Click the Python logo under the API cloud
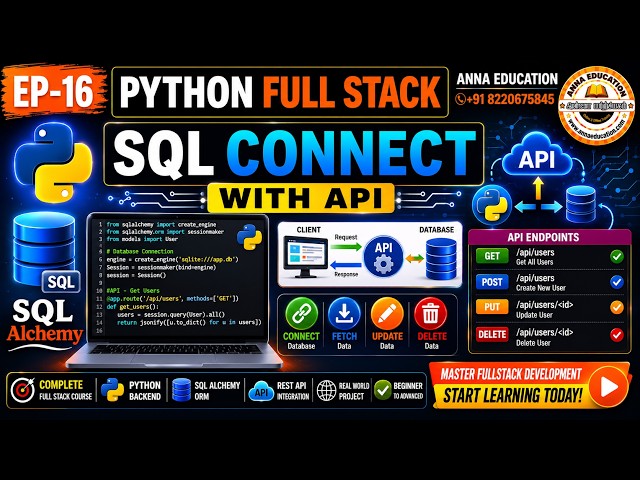The width and height of the screenshot is (640, 480). [x=492, y=205]
